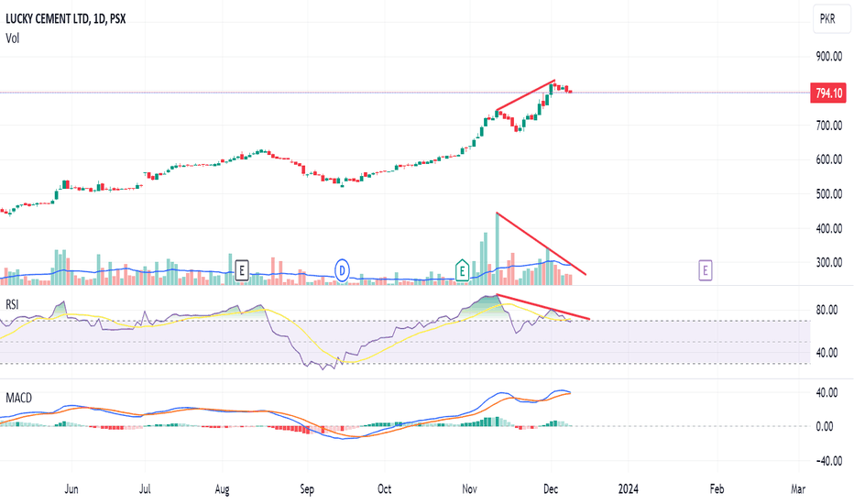The height and width of the screenshot is (504, 854).
Task: Click the LUCKY CEMENT LTD, 1D, PSX title
Action: click(65, 18)
